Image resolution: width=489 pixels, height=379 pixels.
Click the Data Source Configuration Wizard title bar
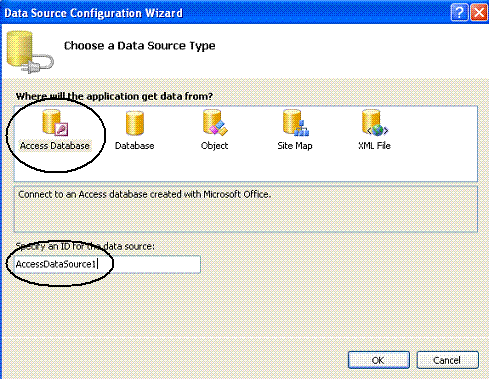pos(227,13)
